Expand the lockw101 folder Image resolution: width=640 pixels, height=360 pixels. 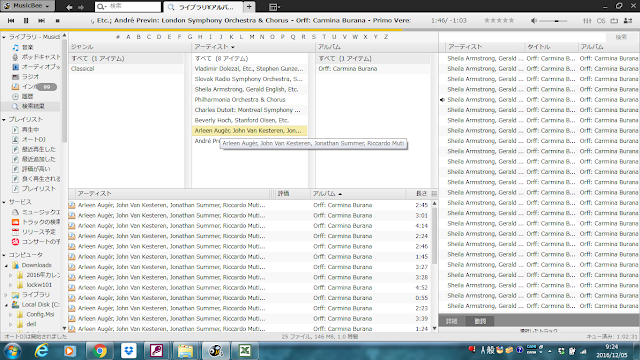pos(11,285)
